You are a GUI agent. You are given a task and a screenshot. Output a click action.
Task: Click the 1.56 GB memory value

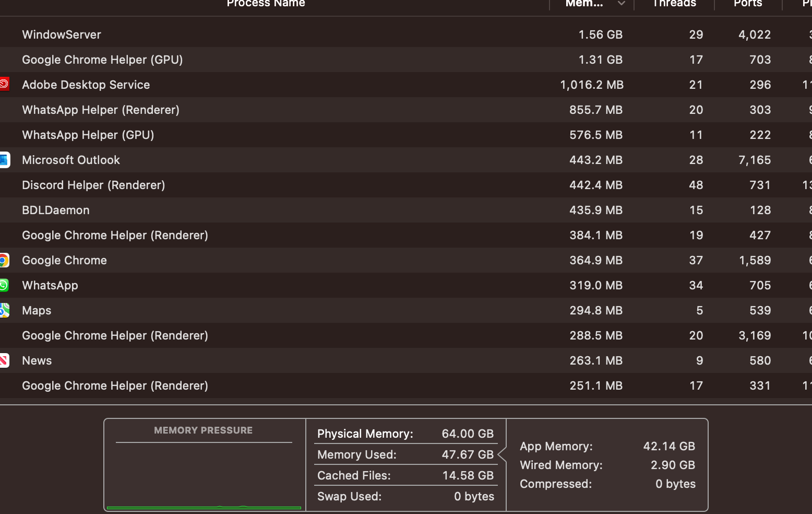600,34
